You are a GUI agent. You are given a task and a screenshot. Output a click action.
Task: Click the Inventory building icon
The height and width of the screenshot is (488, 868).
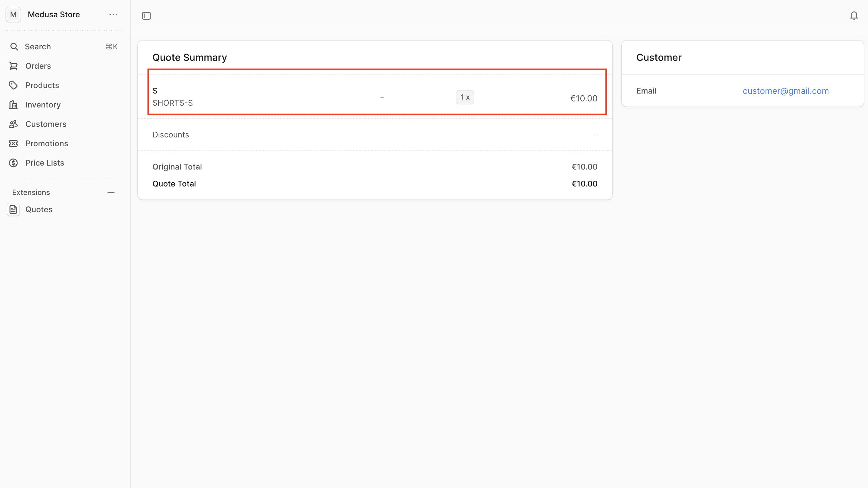(14, 104)
